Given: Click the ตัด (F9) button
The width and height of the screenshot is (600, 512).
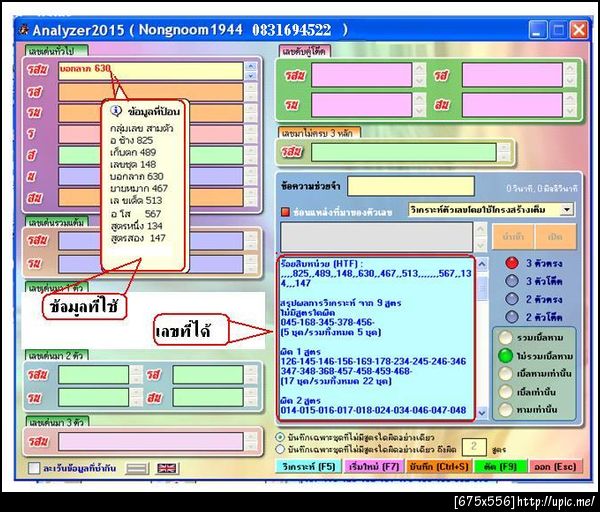Looking at the screenshot, I should point(501,466).
